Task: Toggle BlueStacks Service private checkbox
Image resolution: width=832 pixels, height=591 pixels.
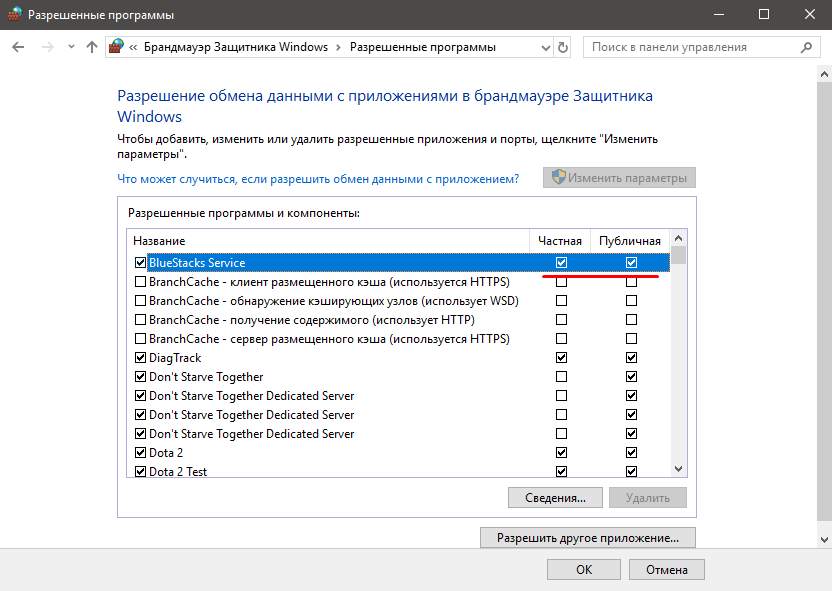Action: [x=561, y=263]
